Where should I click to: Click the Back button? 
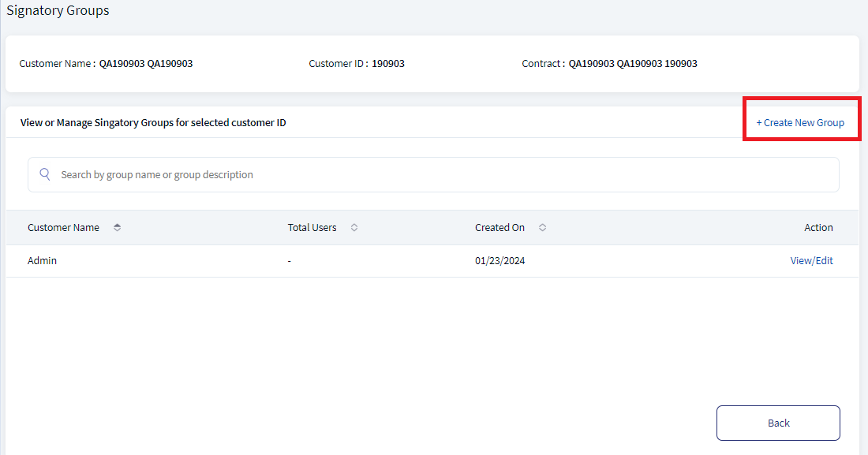tap(778, 423)
